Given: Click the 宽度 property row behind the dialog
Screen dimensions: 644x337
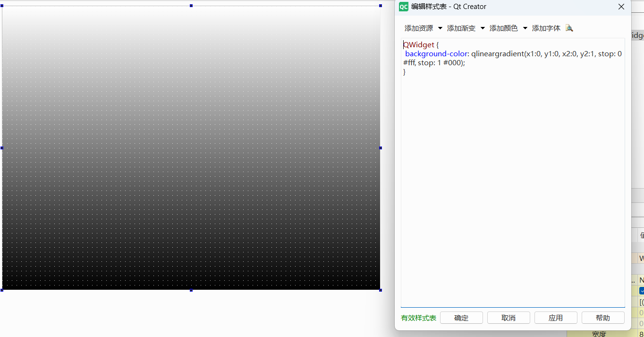Looking at the screenshot, I should pyautogui.click(x=605, y=334).
